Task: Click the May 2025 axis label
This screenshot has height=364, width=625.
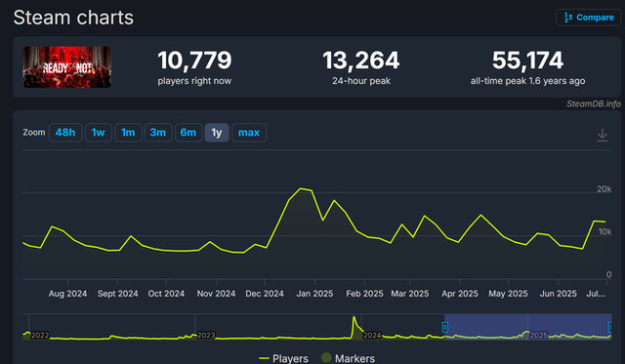Action: click(x=508, y=294)
